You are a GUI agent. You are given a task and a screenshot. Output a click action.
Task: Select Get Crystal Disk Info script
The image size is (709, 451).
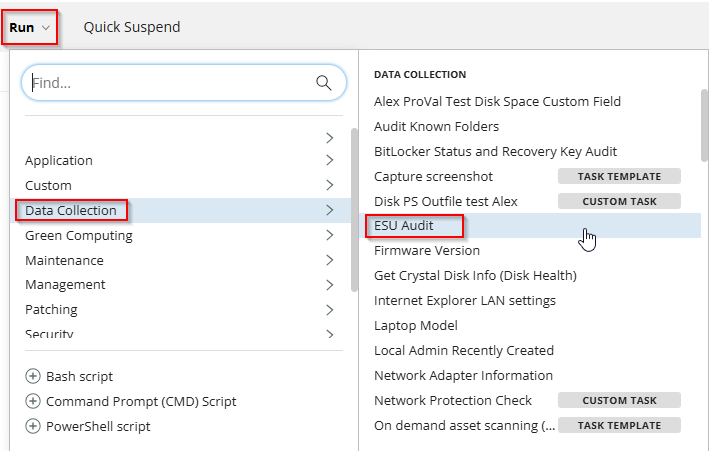click(x=475, y=276)
